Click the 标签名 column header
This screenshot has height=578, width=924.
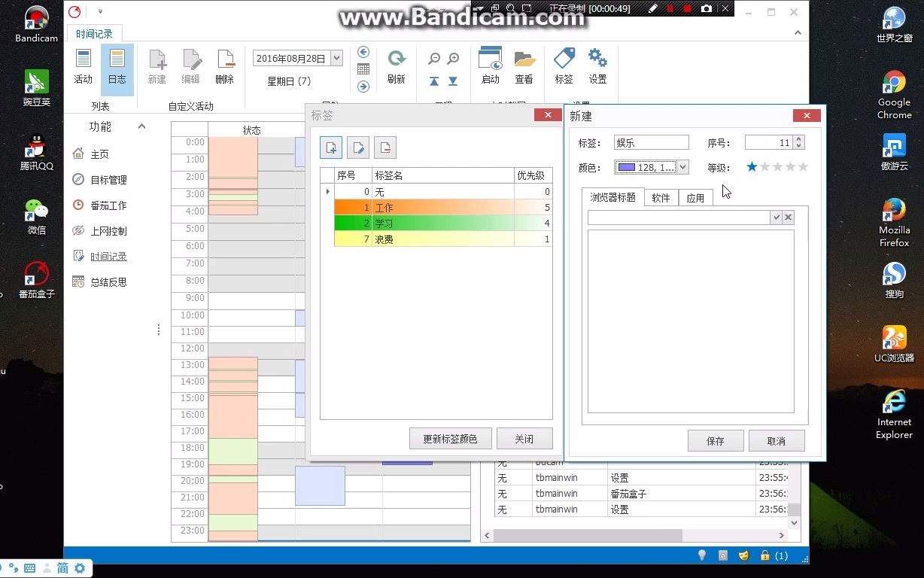tap(443, 175)
